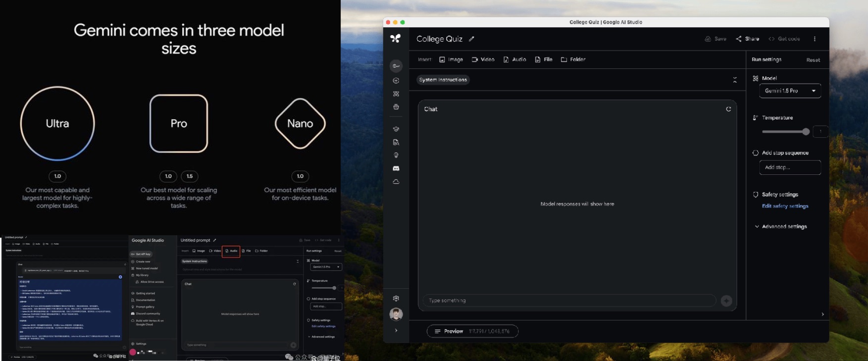Open the Edit safety settings link
The height and width of the screenshot is (361, 868).
785,206
